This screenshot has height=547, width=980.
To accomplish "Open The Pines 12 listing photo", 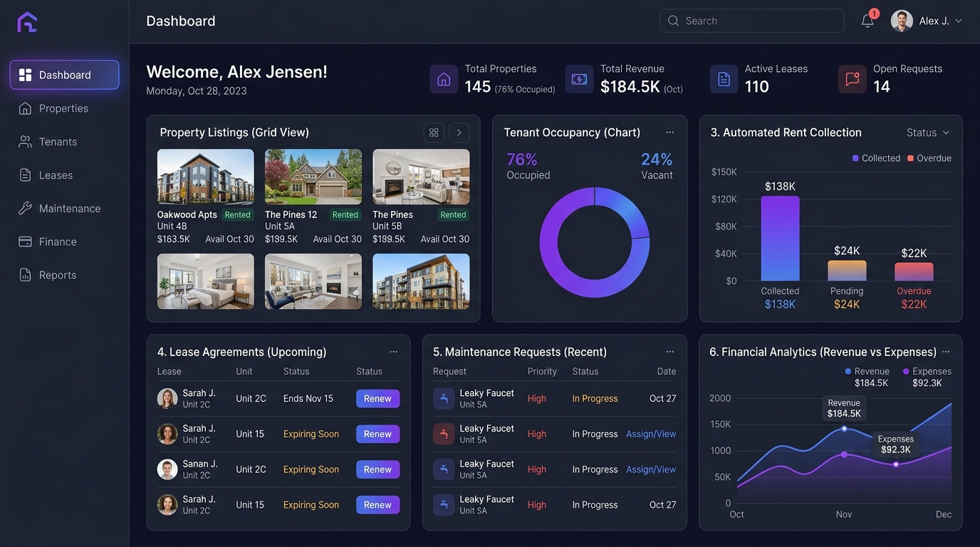I will tap(313, 177).
